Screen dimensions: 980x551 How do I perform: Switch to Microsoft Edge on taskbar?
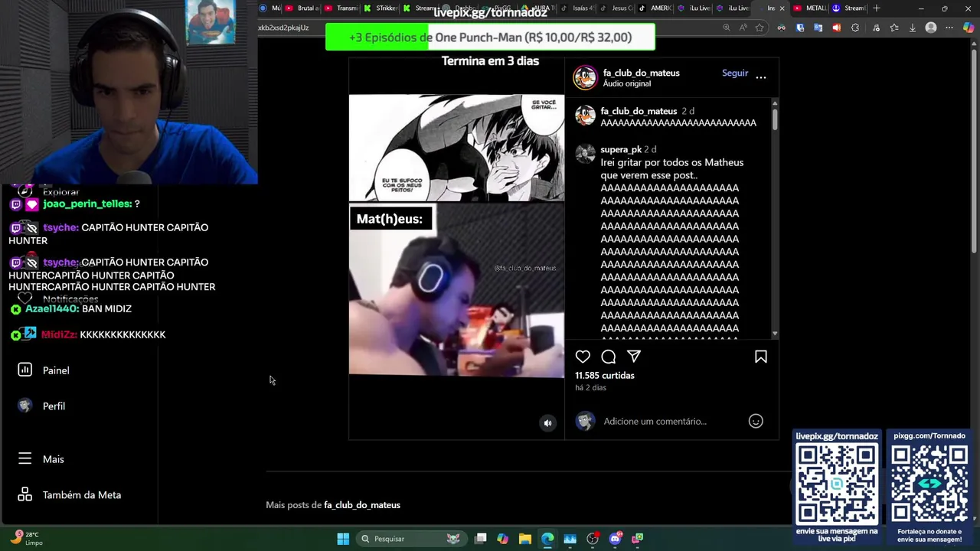tap(547, 539)
